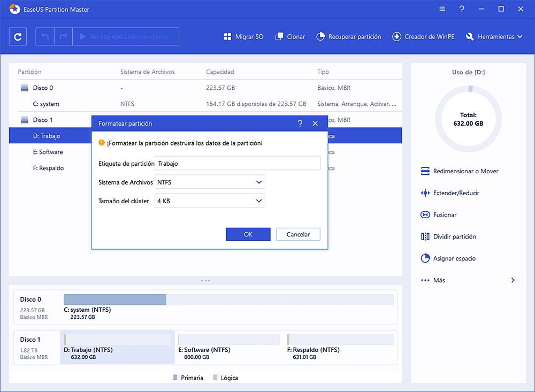Click the Etiqueta de partición text field

point(238,164)
